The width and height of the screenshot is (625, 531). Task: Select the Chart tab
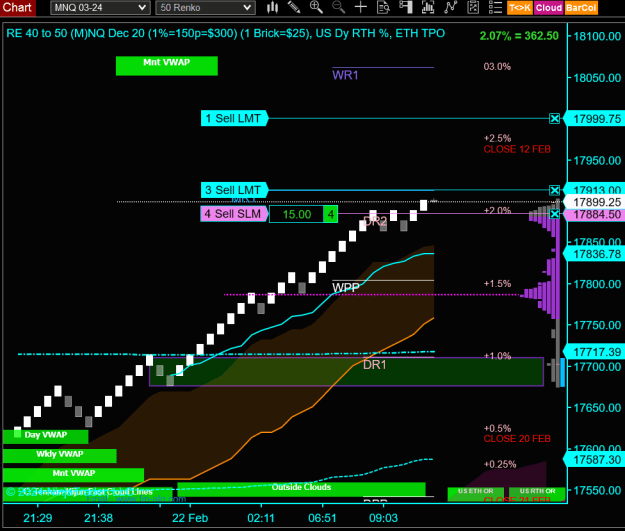tap(17, 8)
